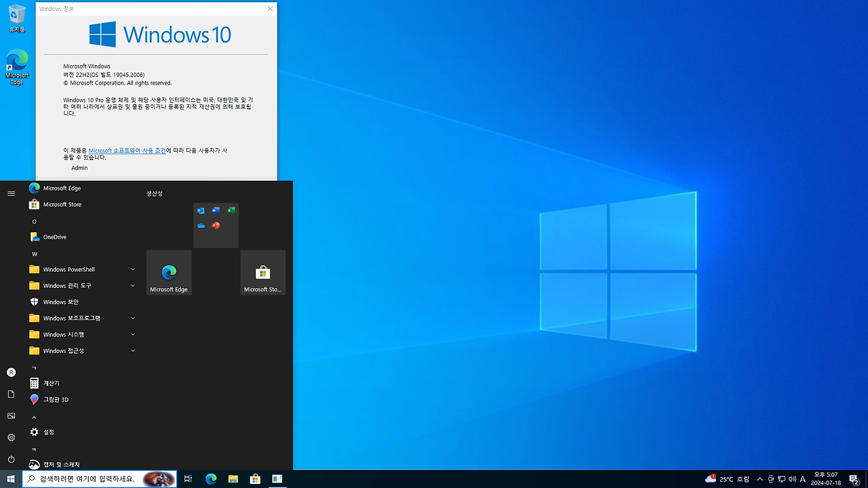
Task: Click the 생산성 tile group header
Action: [x=155, y=194]
